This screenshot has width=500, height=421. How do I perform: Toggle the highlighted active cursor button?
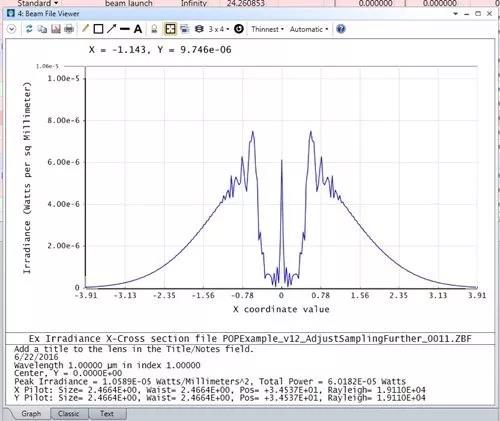coord(170,29)
